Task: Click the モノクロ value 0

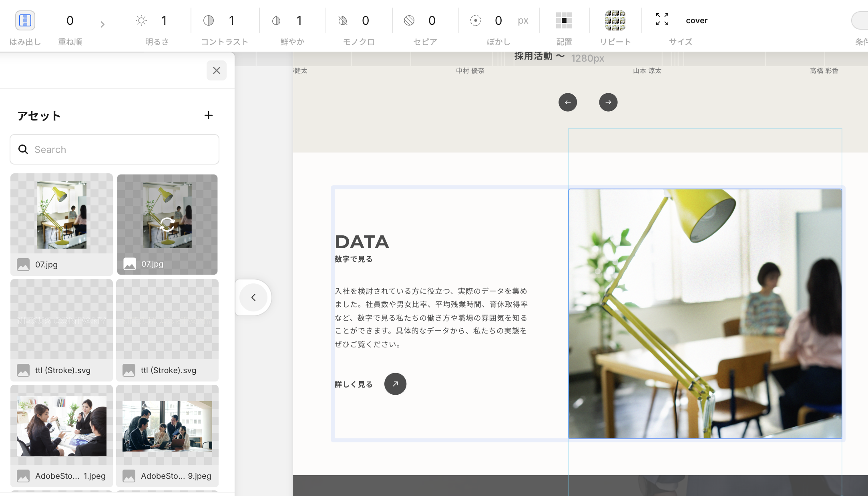Action: point(366,20)
